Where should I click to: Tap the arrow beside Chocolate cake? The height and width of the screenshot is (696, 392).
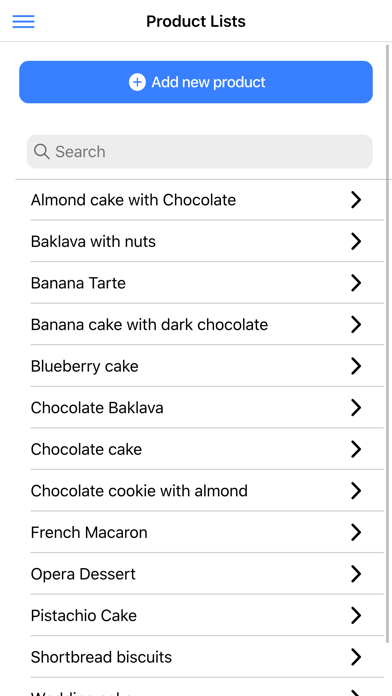tap(356, 449)
